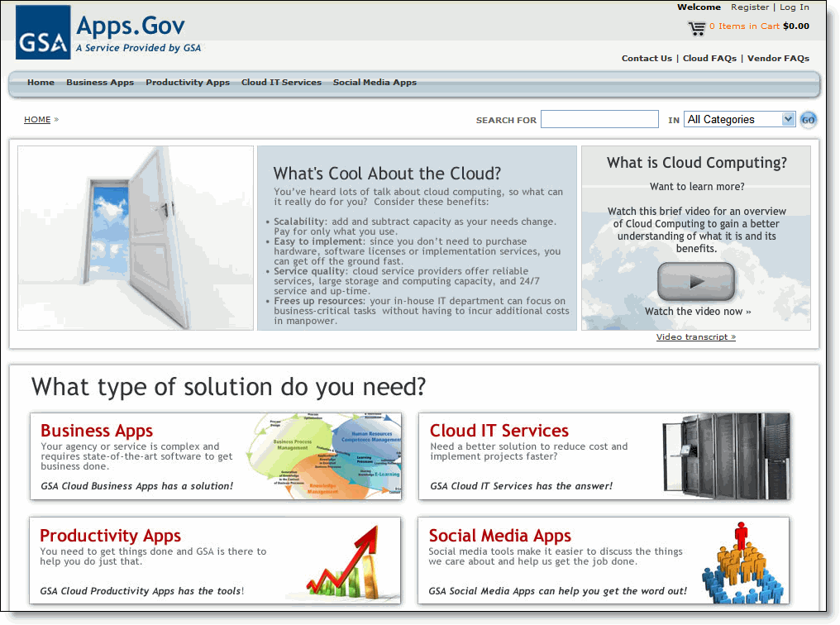840x625 pixels.
Task: Click the Log In link
Action: (795, 7)
